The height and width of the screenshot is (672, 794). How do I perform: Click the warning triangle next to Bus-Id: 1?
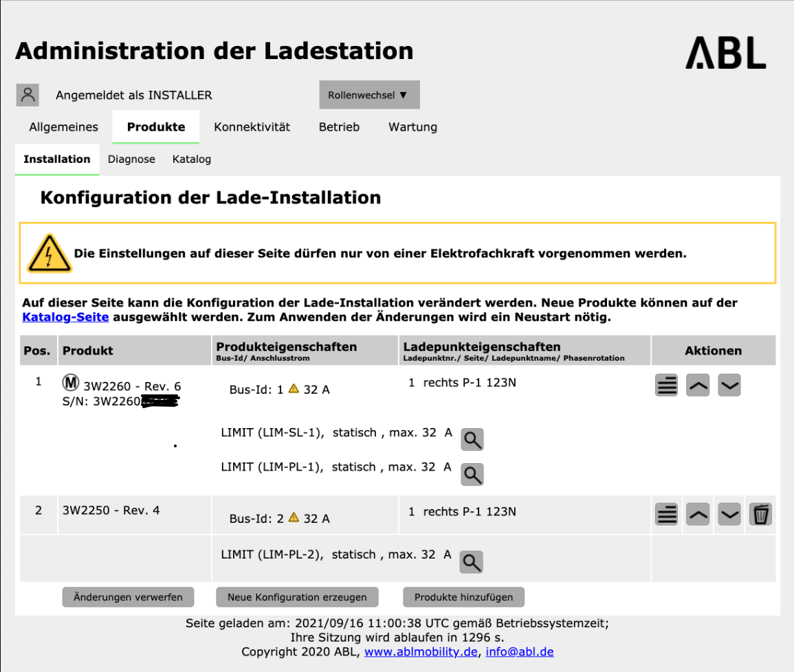click(x=294, y=389)
